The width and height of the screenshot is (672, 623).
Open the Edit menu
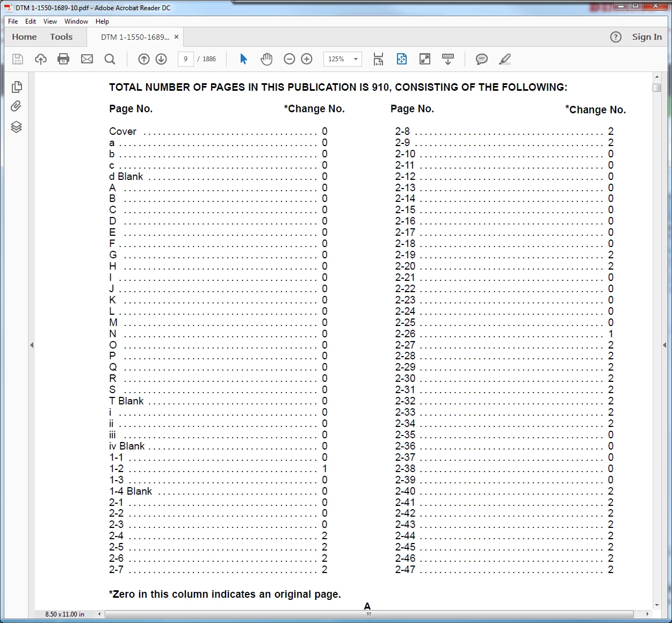tap(31, 21)
